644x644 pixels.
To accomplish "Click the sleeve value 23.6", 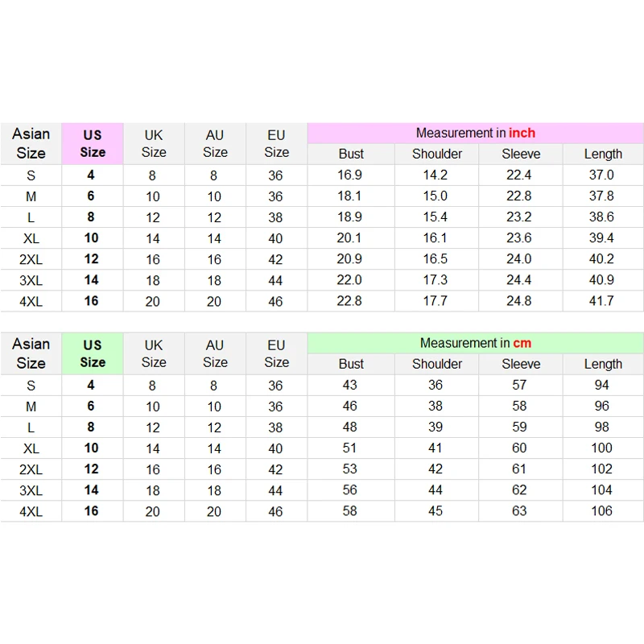I will point(519,238).
